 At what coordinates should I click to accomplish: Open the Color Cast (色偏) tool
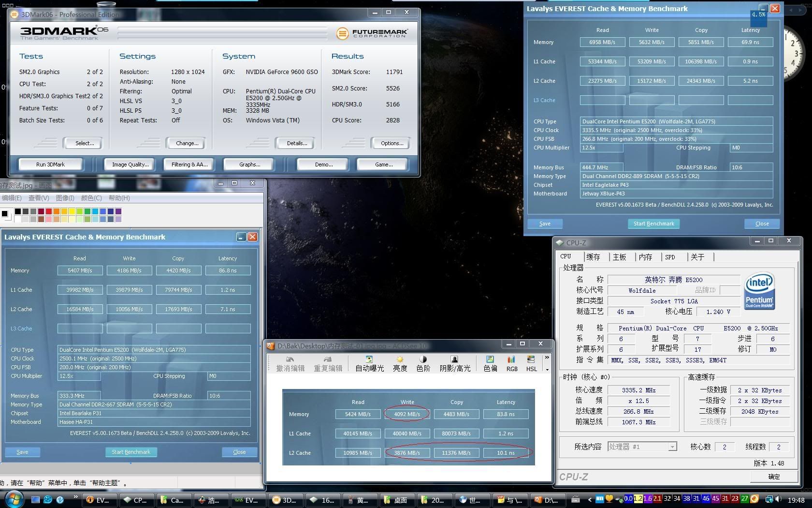(x=490, y=360)
